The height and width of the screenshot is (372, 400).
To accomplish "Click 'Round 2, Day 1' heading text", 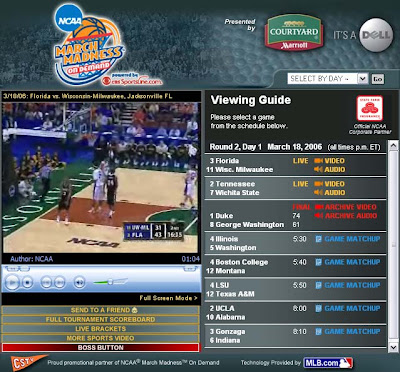I will point(236,147).
